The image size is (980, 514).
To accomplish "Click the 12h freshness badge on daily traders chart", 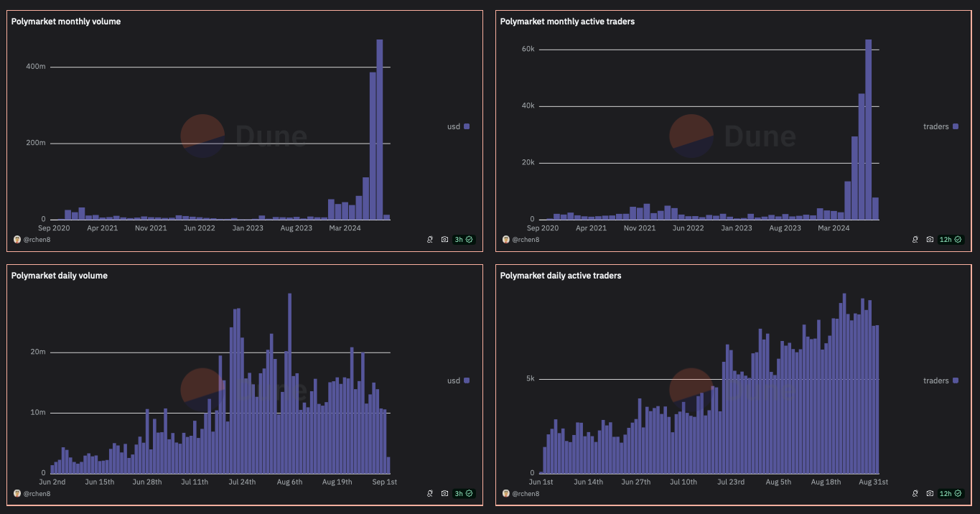I will coord(946,493).
